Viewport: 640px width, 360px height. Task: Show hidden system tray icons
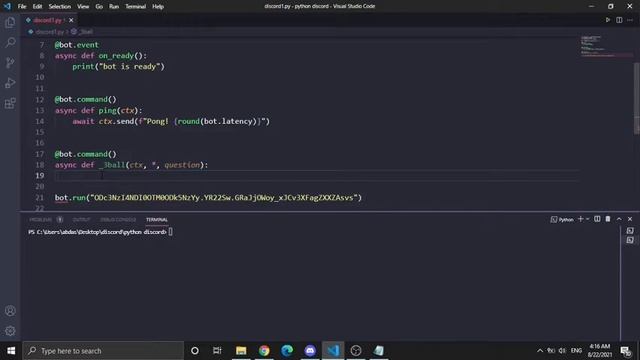click(540, 351)
